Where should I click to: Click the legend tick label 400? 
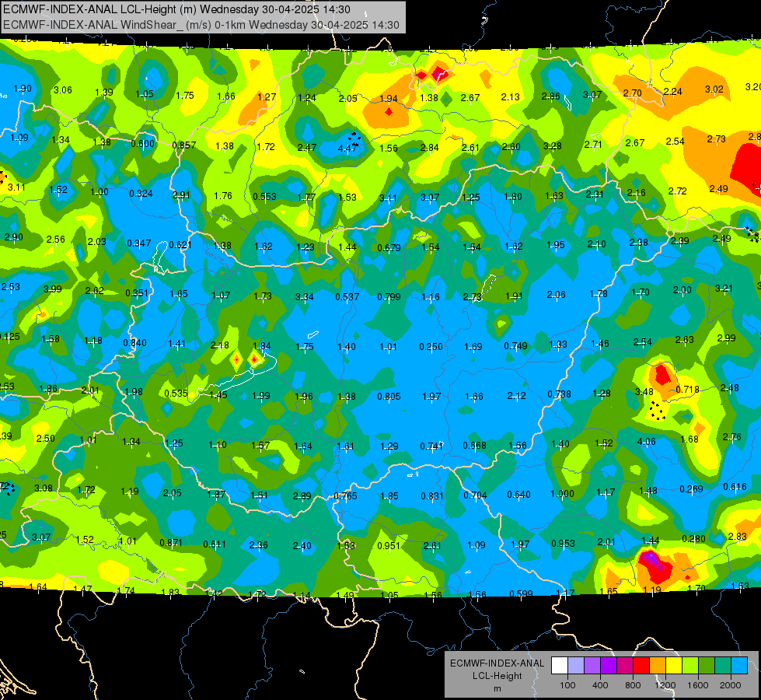(x=600, y=685)
